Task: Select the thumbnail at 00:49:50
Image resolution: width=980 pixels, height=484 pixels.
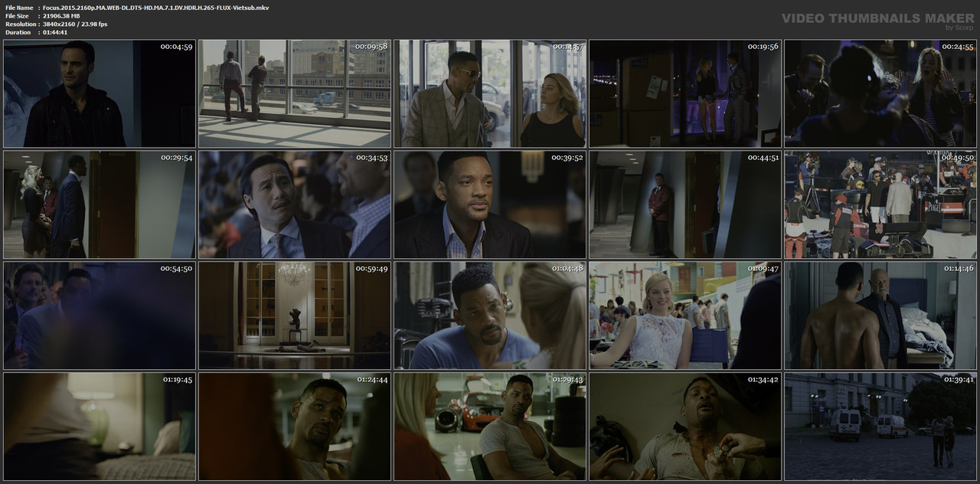Action: click(880, 204)
